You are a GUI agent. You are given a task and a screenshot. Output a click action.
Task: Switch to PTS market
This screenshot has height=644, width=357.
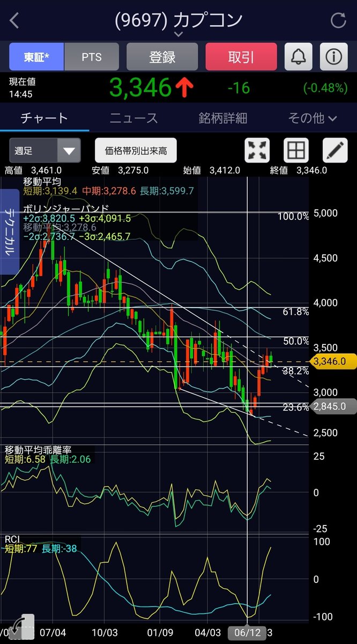point(92,57)
